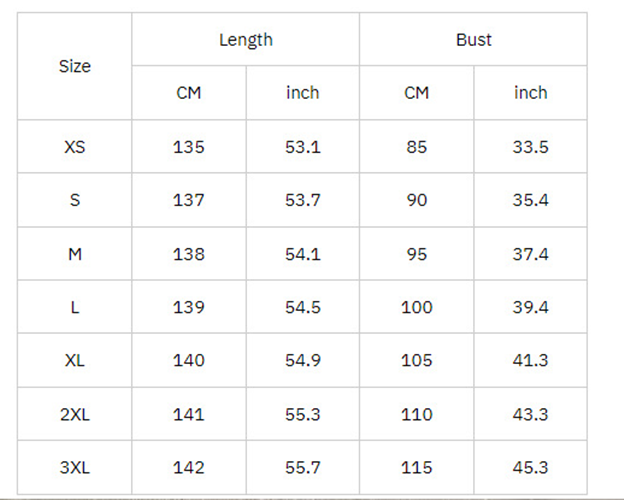Click the 33.5 bust inch cell

click(531, 147)
